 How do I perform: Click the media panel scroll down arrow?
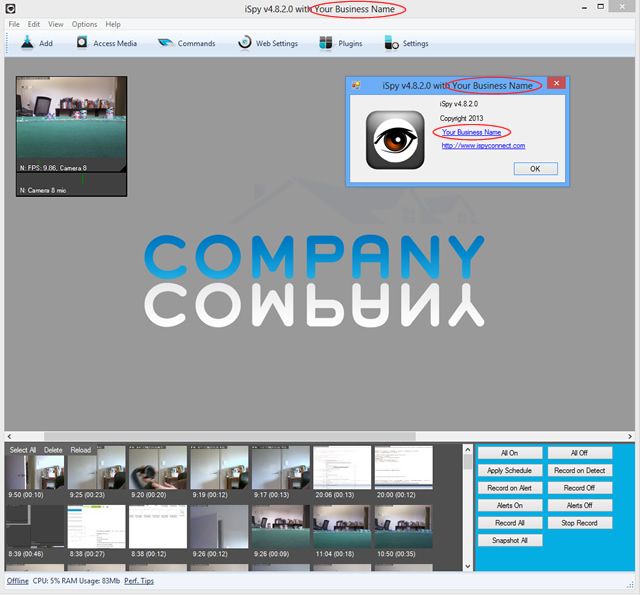click(468, 566)
